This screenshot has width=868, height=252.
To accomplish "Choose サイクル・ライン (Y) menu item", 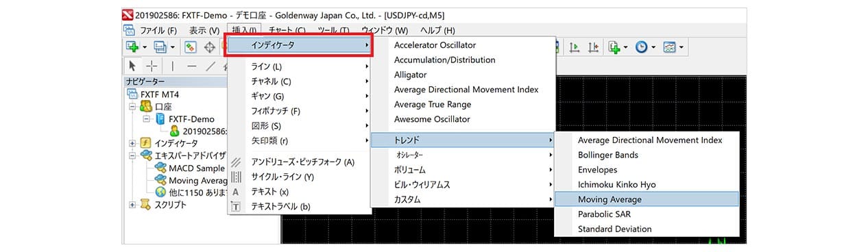I will point(300,177).
